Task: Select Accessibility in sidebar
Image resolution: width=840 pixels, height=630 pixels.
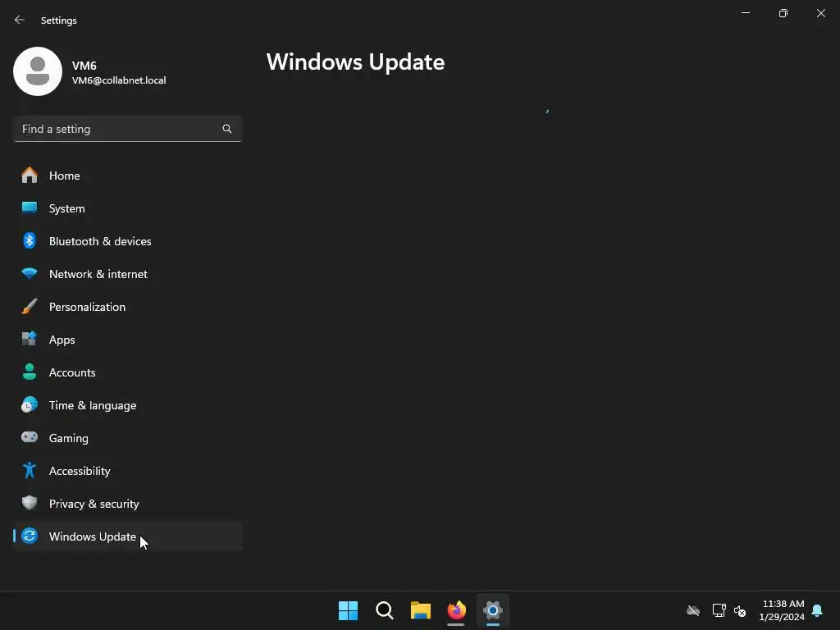Action: 127,471
